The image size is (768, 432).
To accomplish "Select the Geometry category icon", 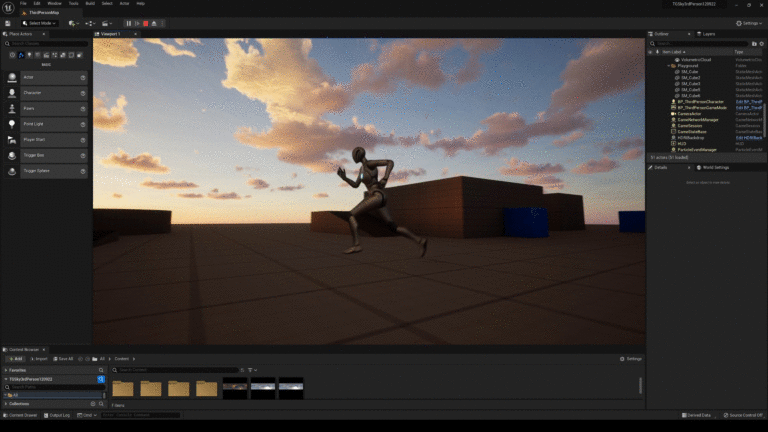I will point(63,55).
